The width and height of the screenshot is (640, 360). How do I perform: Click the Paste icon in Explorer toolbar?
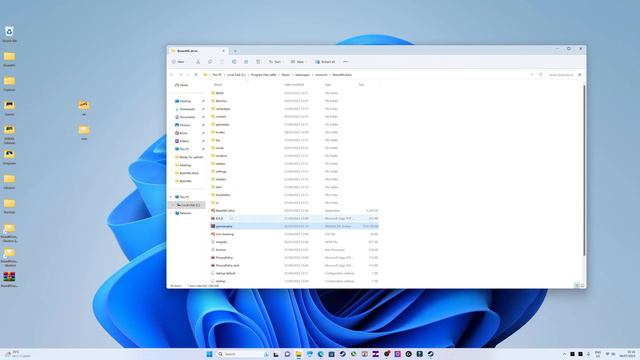pos(222,62)
